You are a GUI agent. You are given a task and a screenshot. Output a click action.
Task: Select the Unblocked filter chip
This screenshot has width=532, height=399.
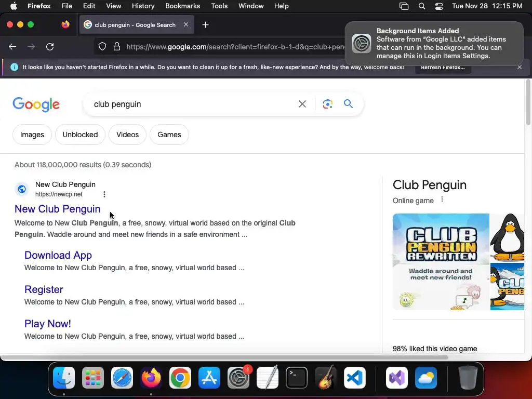click(80, 135)
